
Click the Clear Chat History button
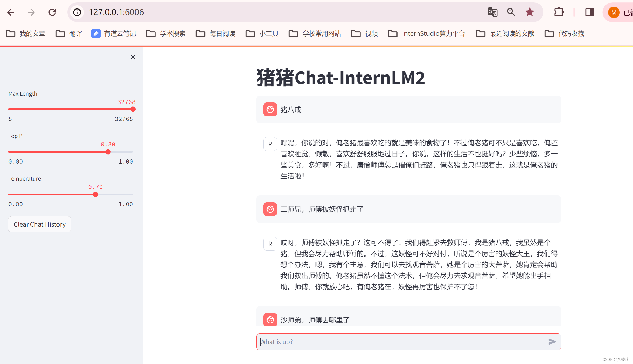coord(39,224)
